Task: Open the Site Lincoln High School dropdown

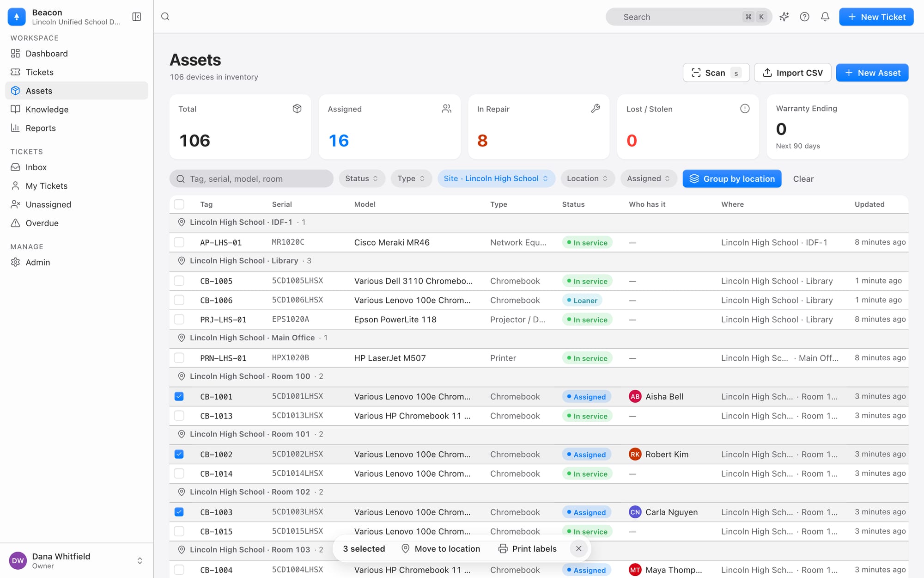Action: (x=496, y=178)
